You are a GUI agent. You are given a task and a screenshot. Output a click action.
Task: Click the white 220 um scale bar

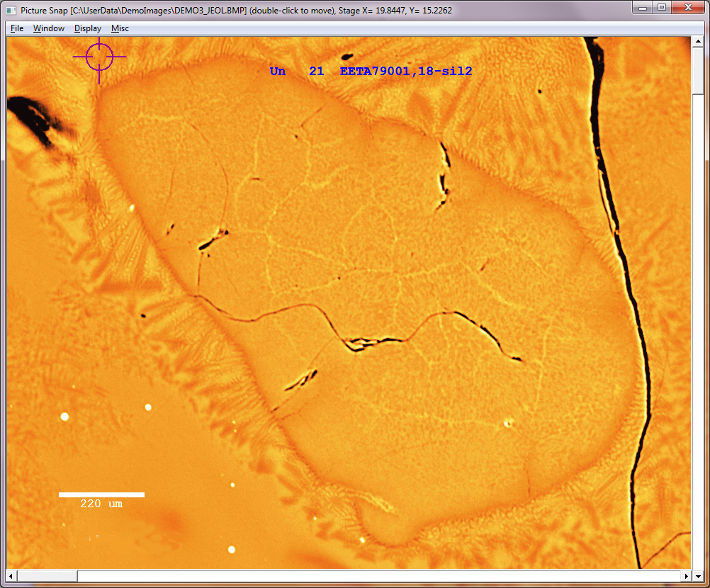click(101, 494)
